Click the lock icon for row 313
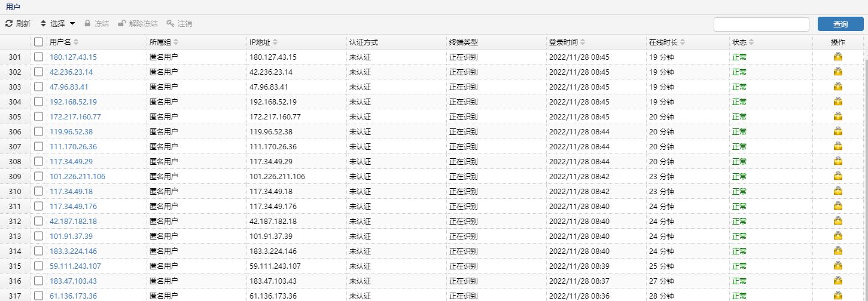 tap(838, 236)
